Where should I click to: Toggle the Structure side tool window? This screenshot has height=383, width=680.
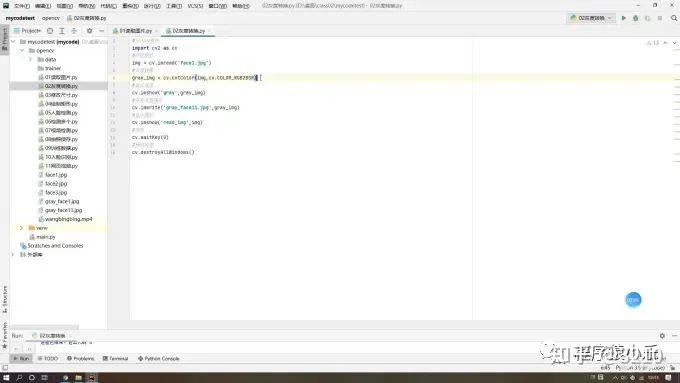[4, 299]
